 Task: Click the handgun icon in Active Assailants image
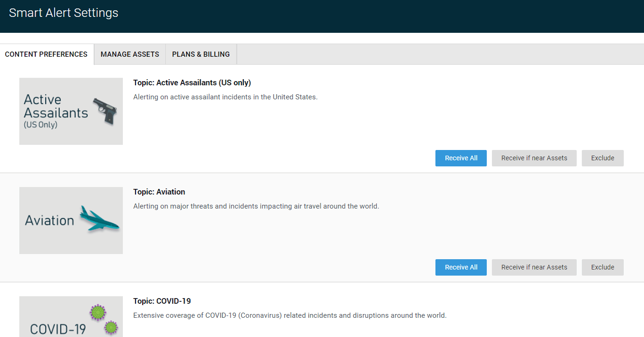pyautogui.click(x=105, y=111)
